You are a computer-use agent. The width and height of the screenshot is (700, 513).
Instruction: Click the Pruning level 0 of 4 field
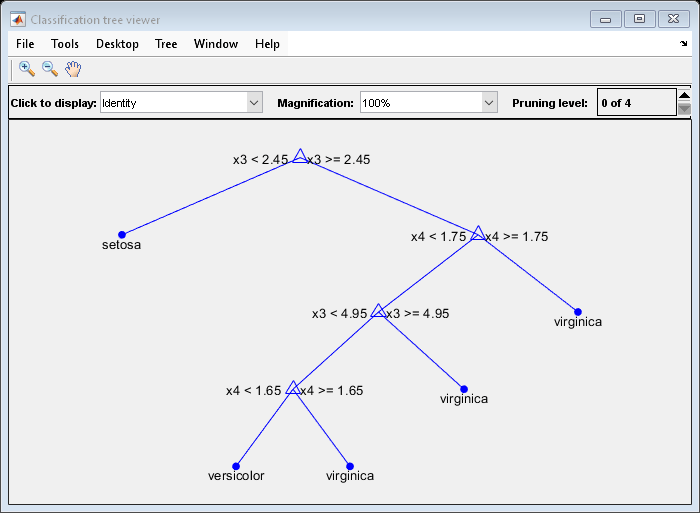tap(636, 103)
